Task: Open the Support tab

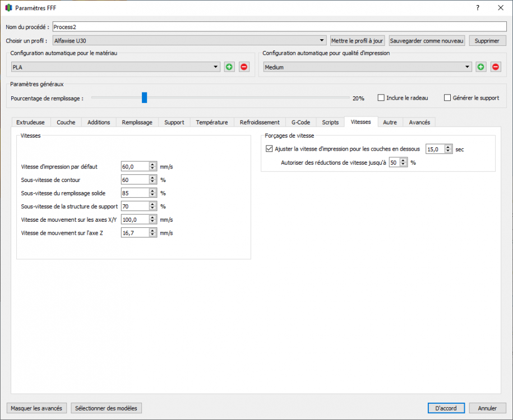Action: coord(174,122)
